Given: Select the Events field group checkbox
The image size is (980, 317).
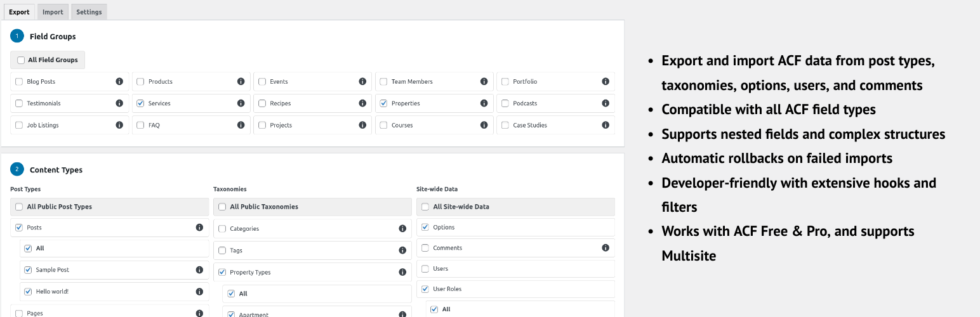Looking at the screenshot, I should pyautogui.click(x=262, y=82).
